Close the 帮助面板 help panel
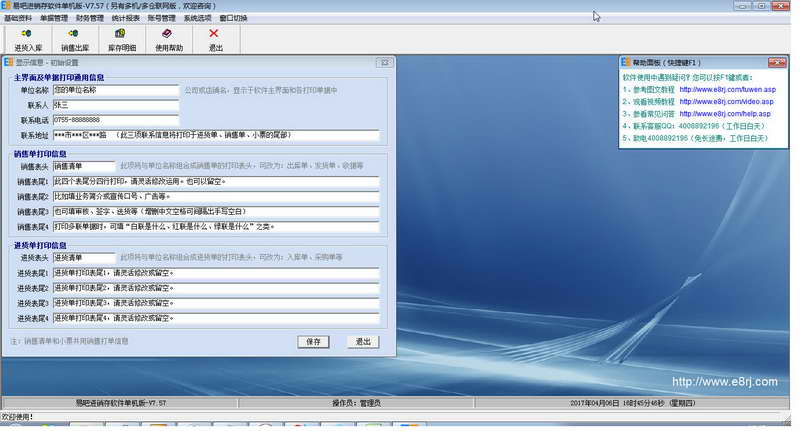This screenshot has width=800, height=431. [x=777, y=62]
